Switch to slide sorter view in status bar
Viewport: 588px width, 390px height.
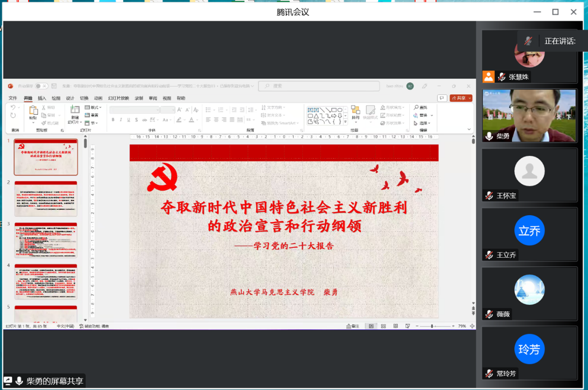[x=383, y=326]
